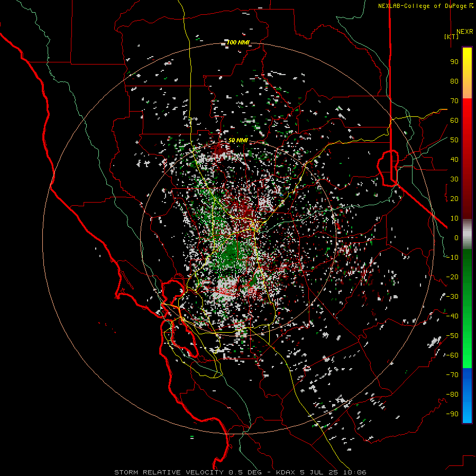Click the positive 90 scale value
This screenshot has height=476, width=476.
click(454, 62)
